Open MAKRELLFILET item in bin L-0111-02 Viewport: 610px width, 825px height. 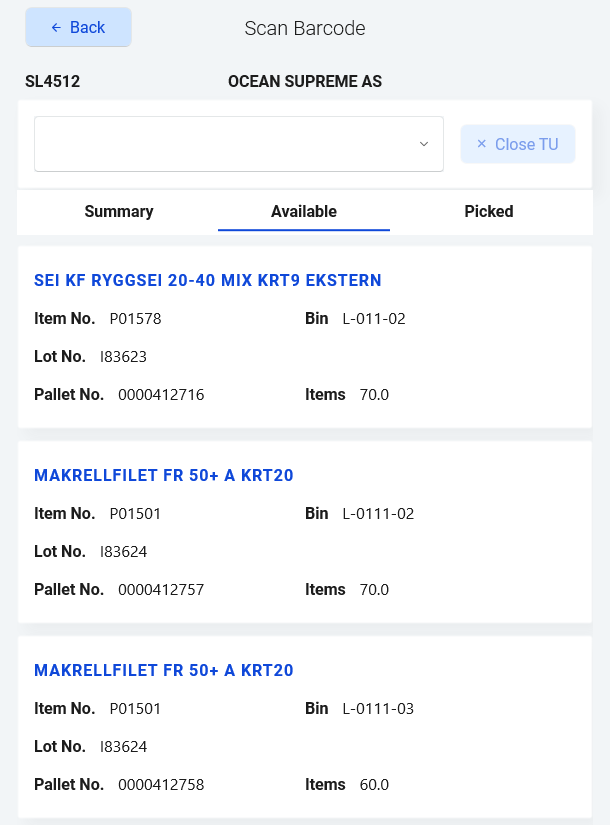164,475
